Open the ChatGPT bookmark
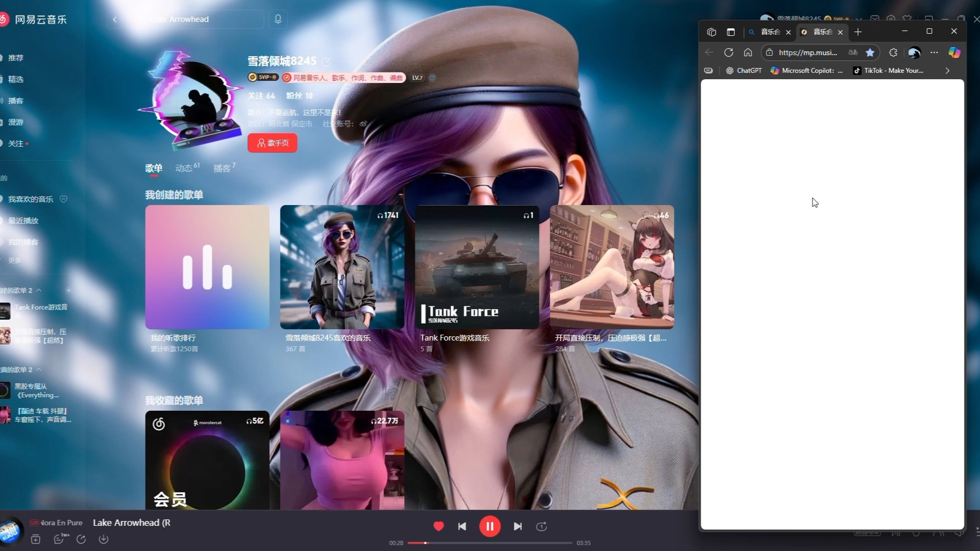The image size is (980, 551). click(743, 71)
